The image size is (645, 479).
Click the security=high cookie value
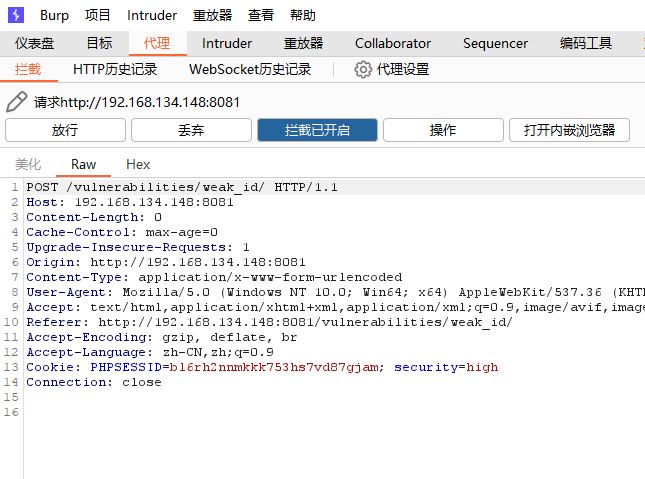click(x=446, y=367)
